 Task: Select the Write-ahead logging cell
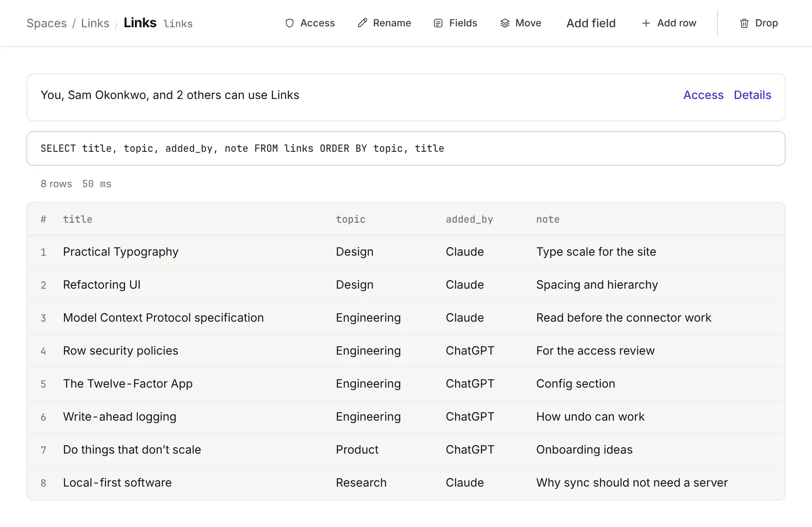coord(120,416)
